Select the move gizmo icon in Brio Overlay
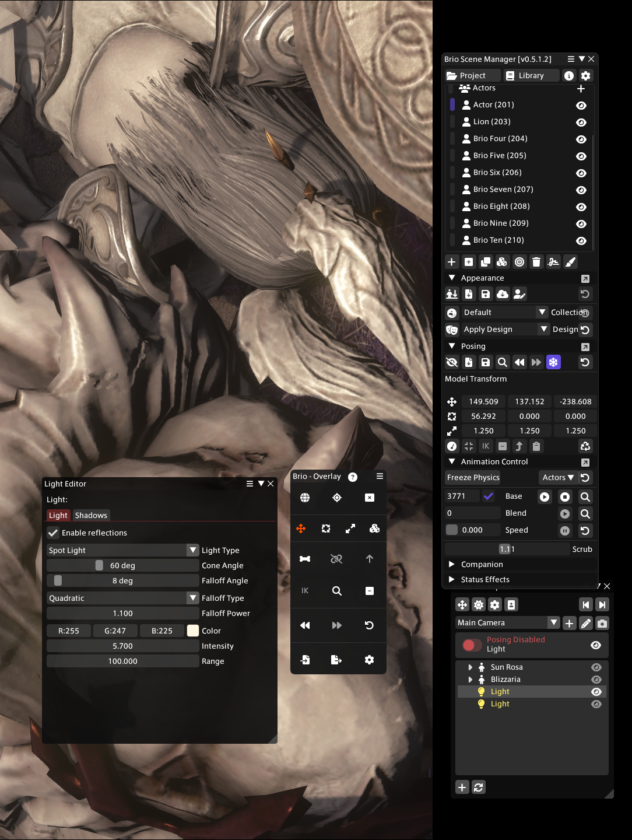This screenshot has height=840, width=632. [301, 528]
